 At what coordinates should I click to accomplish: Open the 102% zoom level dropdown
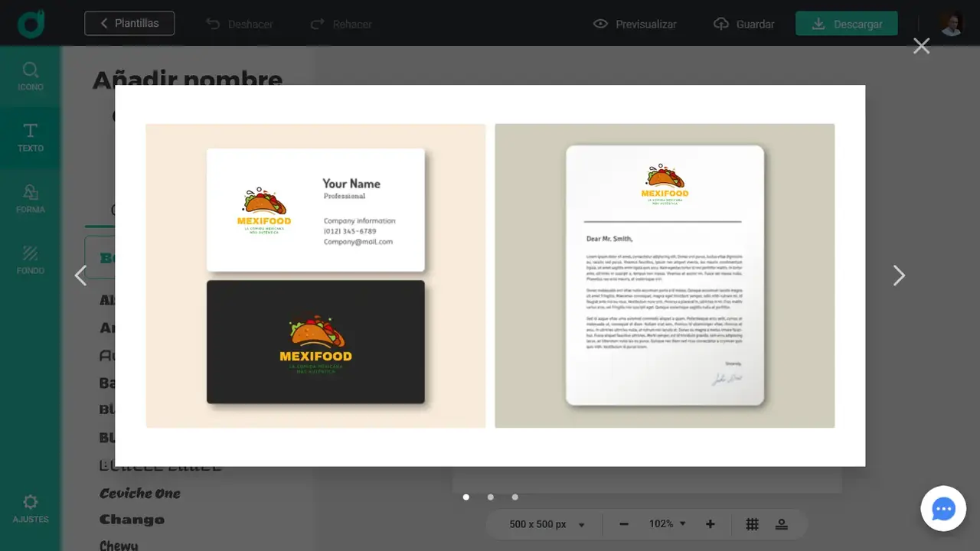[668, 524]
